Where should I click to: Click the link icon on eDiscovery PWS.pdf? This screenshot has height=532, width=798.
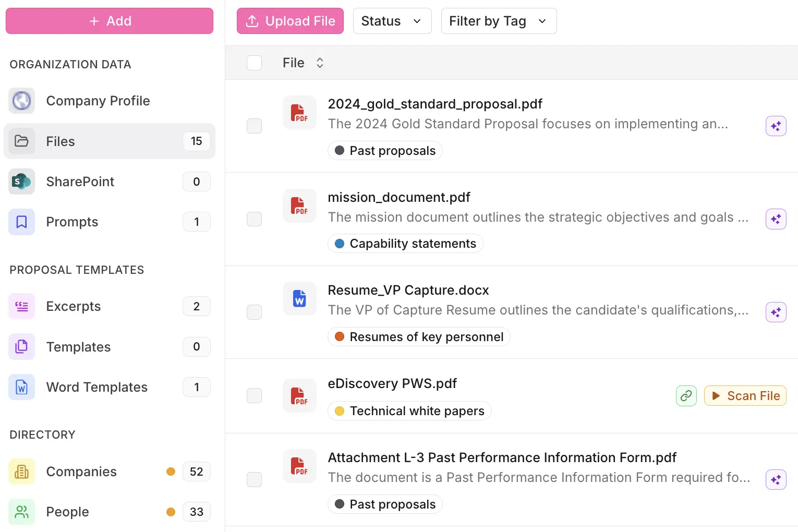pos(686,396)
